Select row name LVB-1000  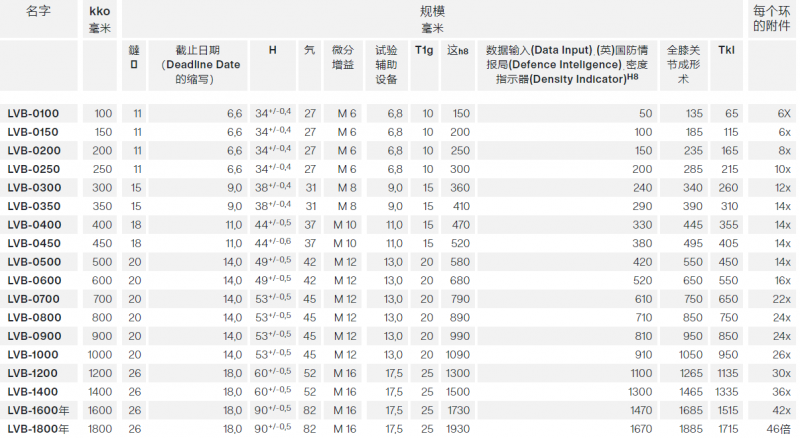[33, 354]
